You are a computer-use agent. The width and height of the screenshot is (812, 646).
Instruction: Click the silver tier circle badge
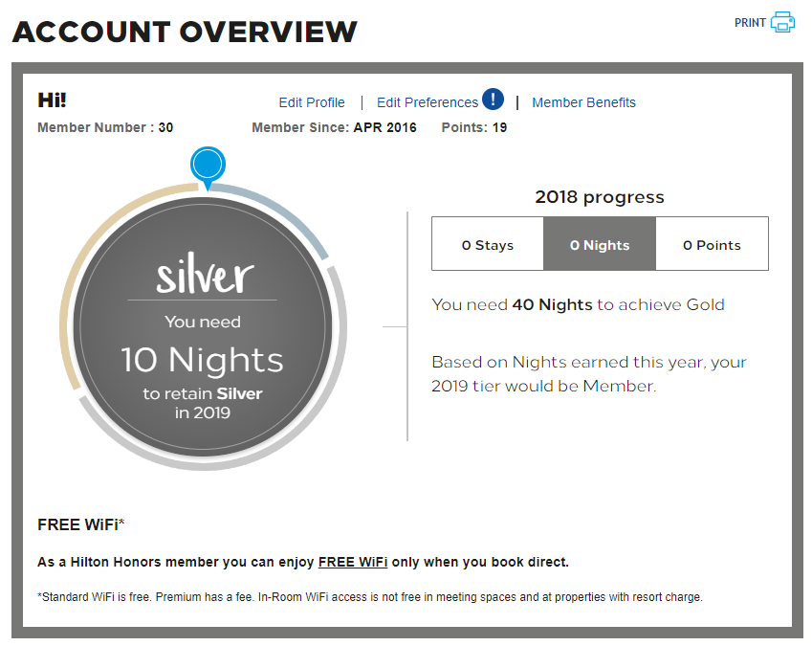point(203,327)
